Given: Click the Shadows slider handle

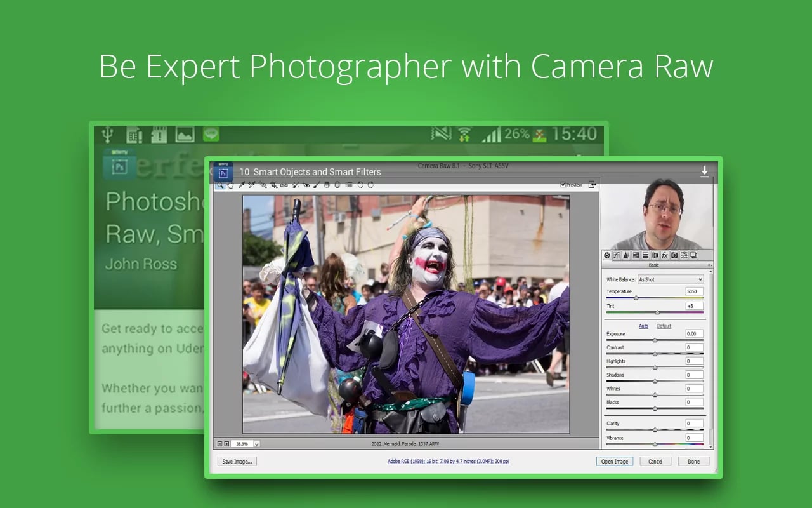Looking at the screenshot, I should tap(655, 381).
